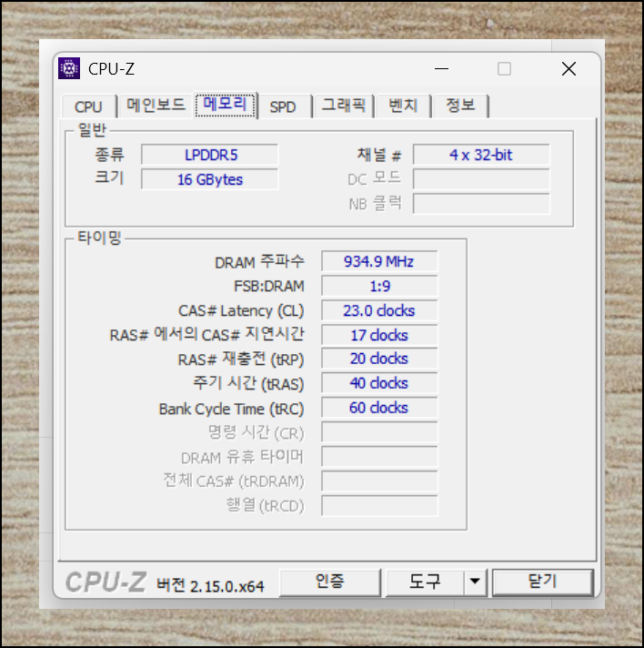Click the DRAM 주파수 label
Image resolution: width=644 pixels, height=648 pixels.
pos(259,262)
